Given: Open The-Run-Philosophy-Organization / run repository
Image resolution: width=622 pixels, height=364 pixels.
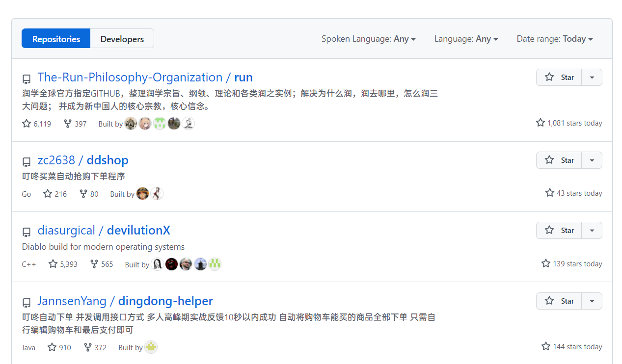Looking at the screenshot, I should click(x=145, y=78).
